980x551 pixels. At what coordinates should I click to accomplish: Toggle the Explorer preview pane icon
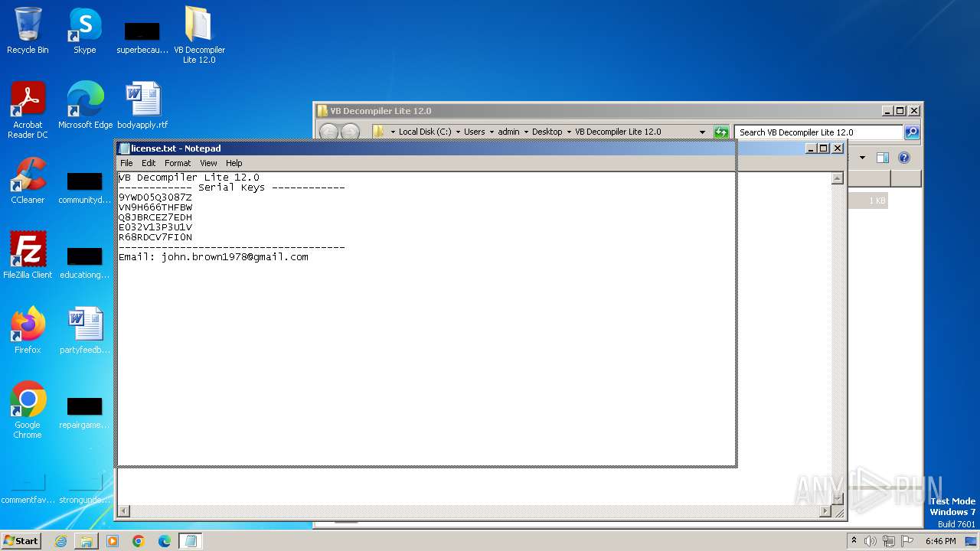tap(883, 158)
